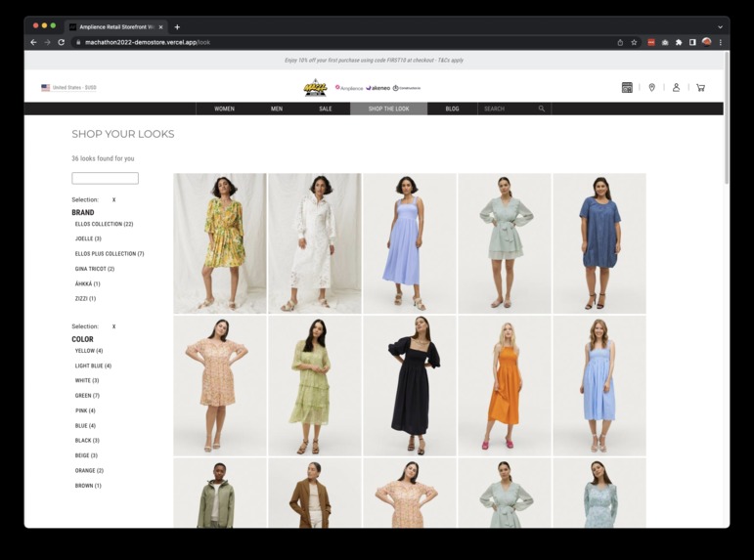
Task: Filter by JOELLE (3) brand
Action: pos(88,238)
